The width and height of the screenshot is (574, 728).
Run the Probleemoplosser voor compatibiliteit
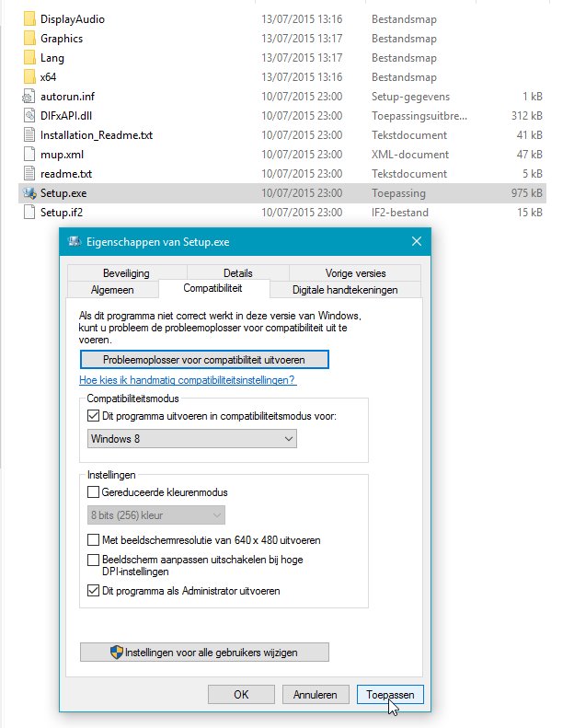point(204,360)
